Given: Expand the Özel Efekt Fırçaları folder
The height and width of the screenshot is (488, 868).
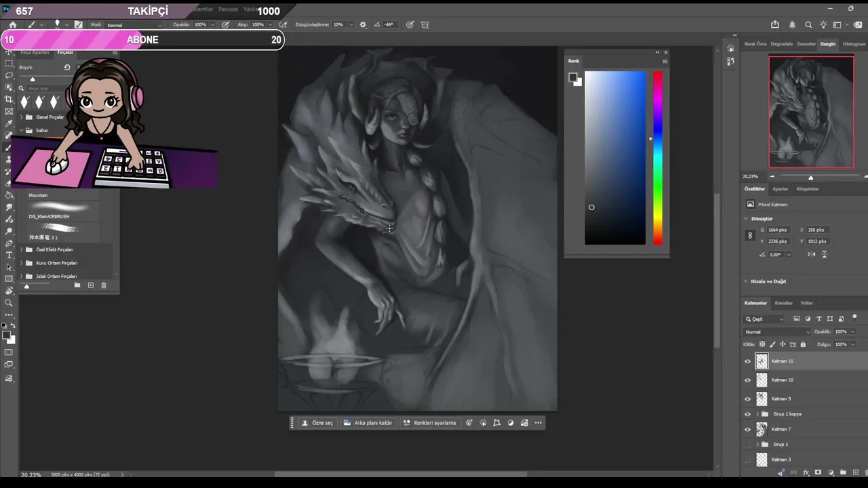Looking at the screenshot, I should click(21, 249).
